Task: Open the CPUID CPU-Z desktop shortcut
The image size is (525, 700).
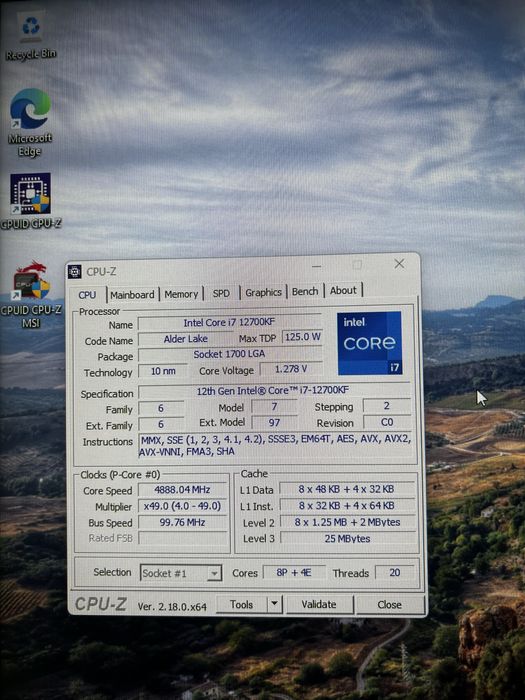Action: (x=30, y=200)
